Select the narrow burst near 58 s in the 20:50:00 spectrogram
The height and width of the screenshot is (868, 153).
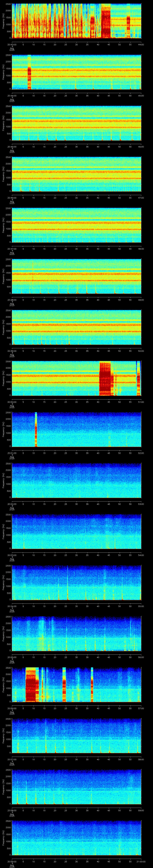pos(138,378)
